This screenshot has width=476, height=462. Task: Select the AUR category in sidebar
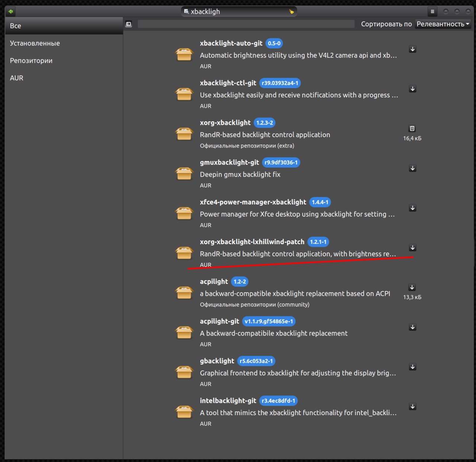pyautogui.click(x=64, y=78)
